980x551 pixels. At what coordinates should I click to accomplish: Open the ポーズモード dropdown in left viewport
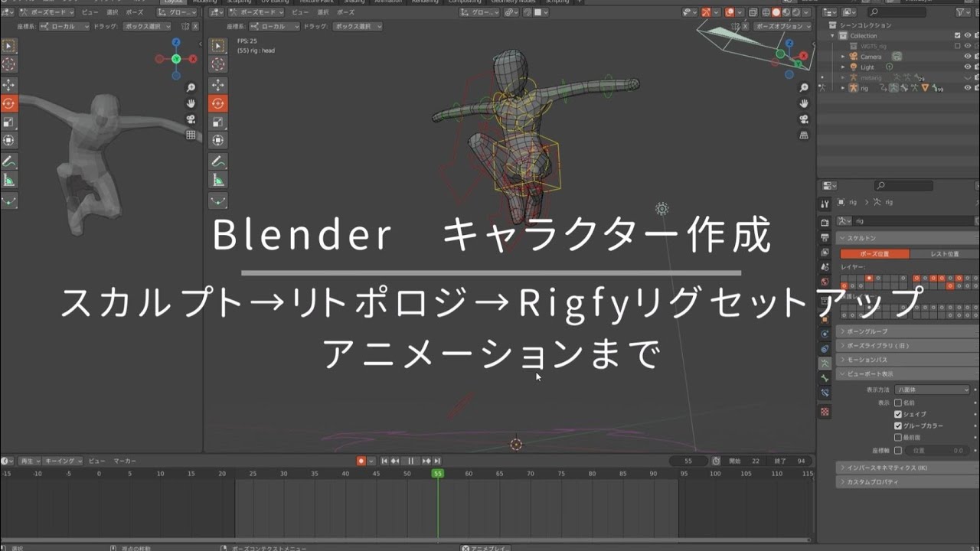pos(45,12)
